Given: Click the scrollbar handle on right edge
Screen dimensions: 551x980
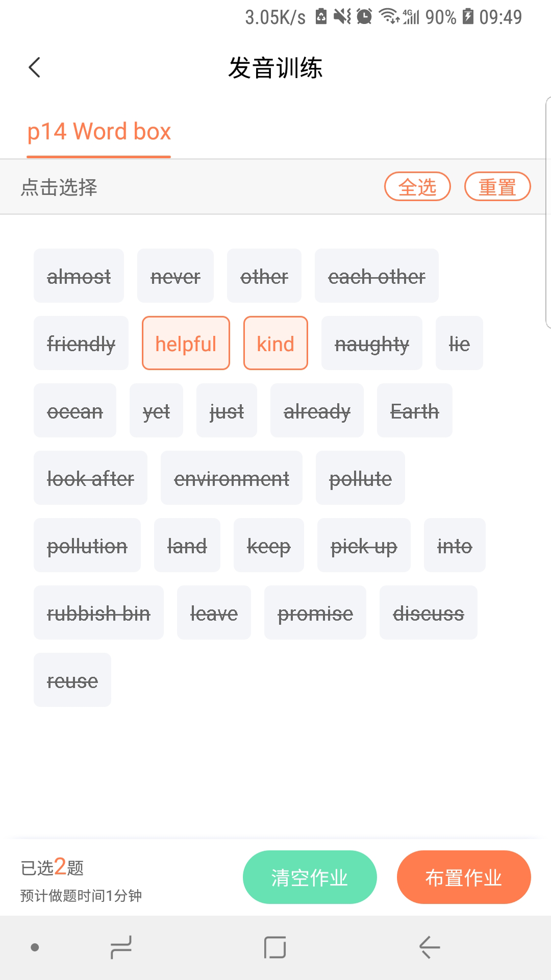Looking at the screenshot, I should coord(548,212).
